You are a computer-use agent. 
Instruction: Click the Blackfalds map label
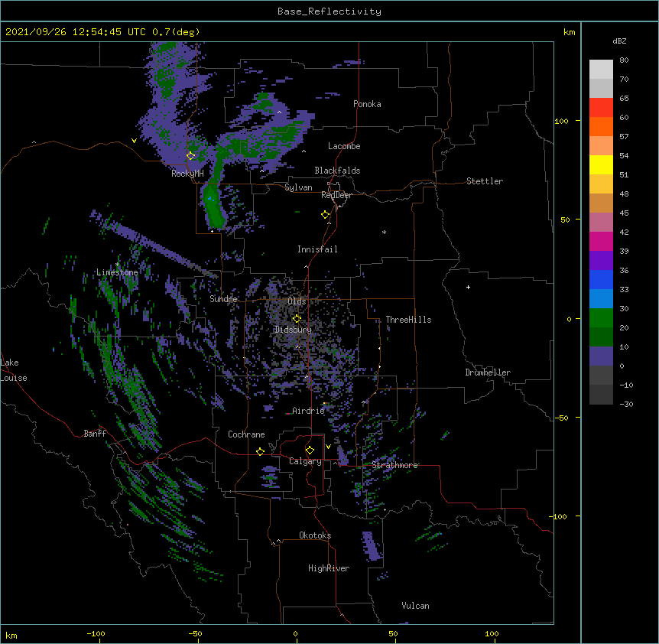tap(337, 171)
